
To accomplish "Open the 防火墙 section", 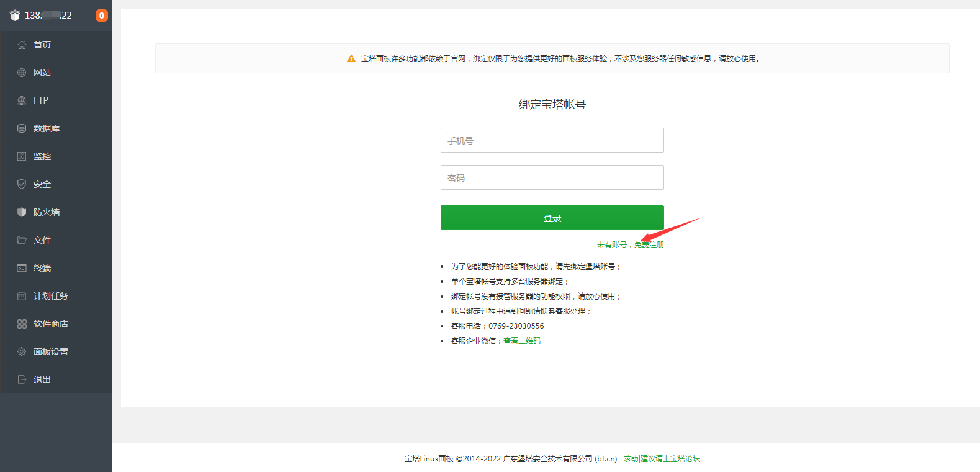I will (56, 212).
